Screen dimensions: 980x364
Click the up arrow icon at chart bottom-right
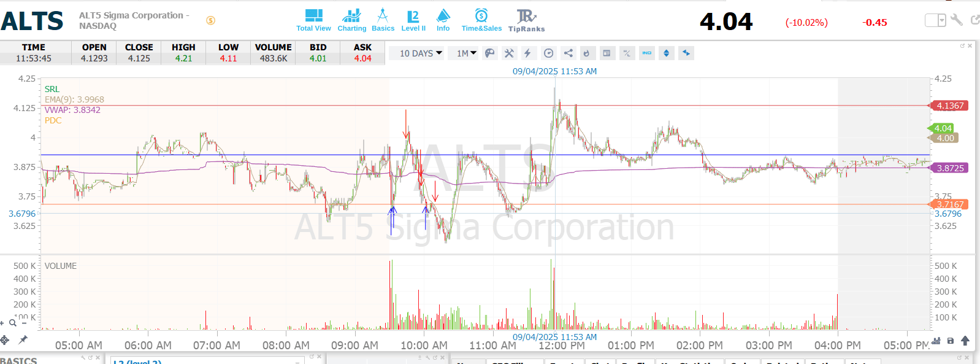(x=965, y=340)
